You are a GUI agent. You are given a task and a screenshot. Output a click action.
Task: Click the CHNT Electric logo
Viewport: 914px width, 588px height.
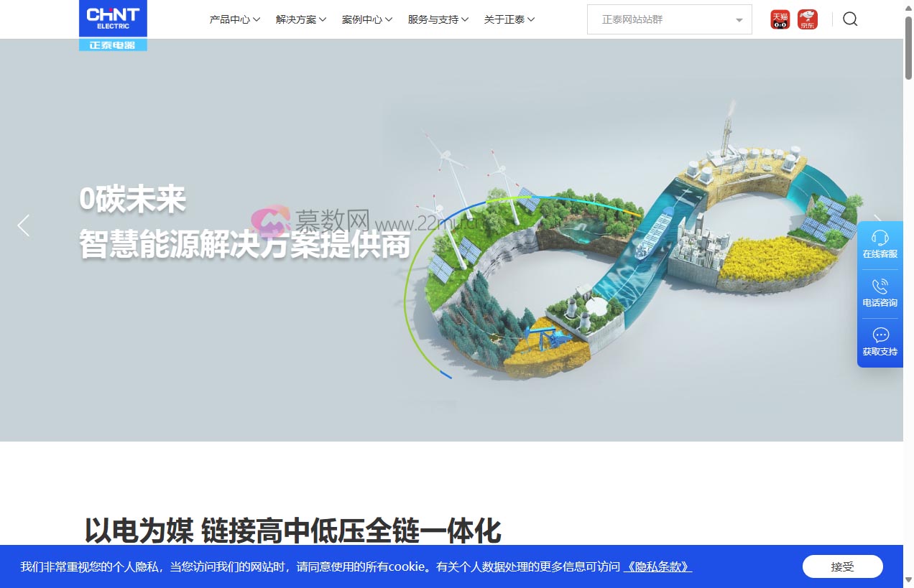113,24
